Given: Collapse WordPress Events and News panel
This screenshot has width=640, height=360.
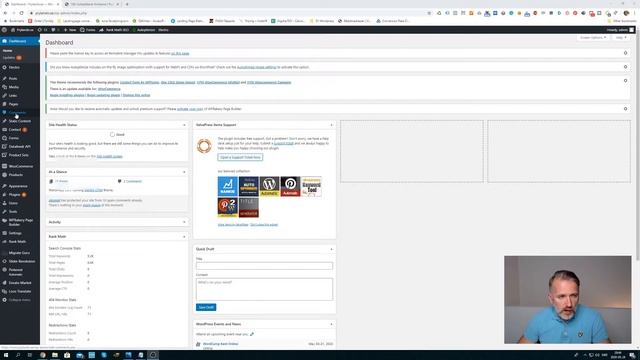Looking at the screenshot, I should tap(331, 324).
